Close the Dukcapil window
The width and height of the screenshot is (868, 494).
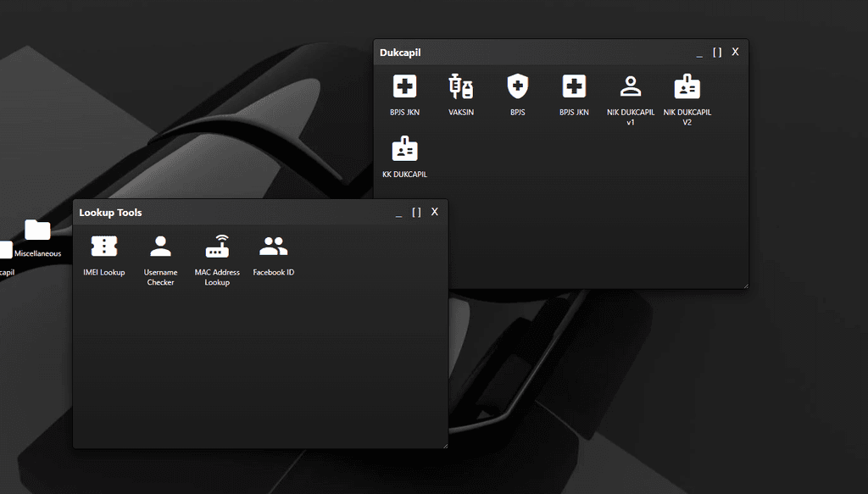(x=735, y=52)
